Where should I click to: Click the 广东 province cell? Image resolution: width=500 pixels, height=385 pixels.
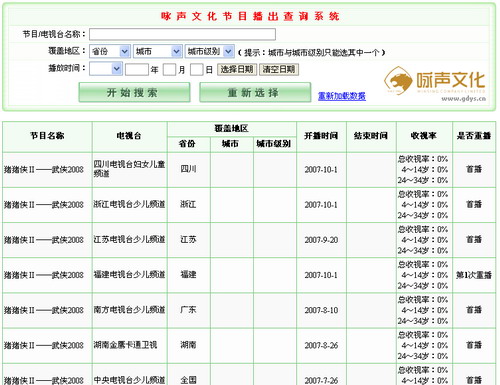[188, 310]
